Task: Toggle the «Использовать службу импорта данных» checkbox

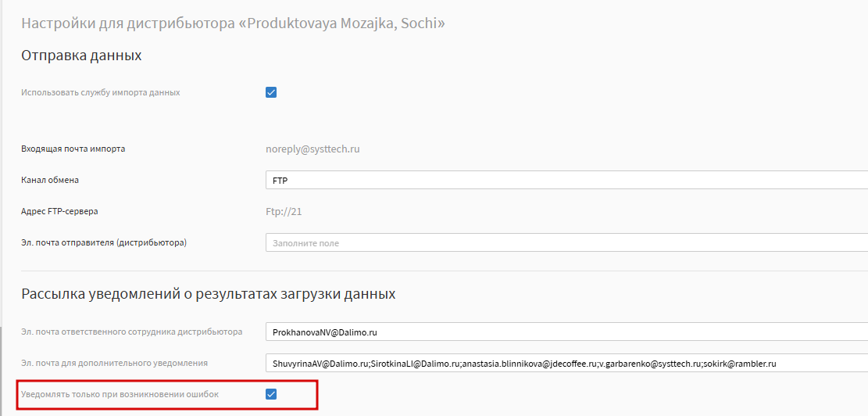Action: [x=271, y=92]
